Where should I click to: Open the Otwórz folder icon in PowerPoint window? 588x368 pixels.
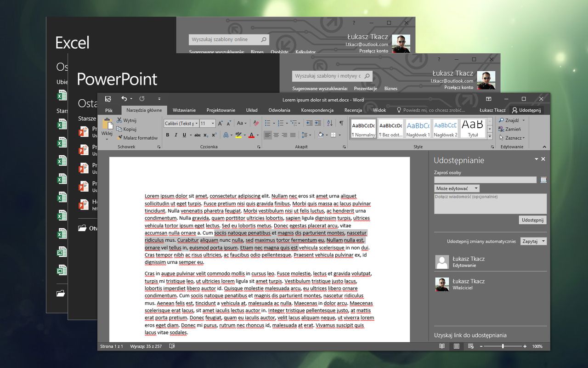pos(82,228)
